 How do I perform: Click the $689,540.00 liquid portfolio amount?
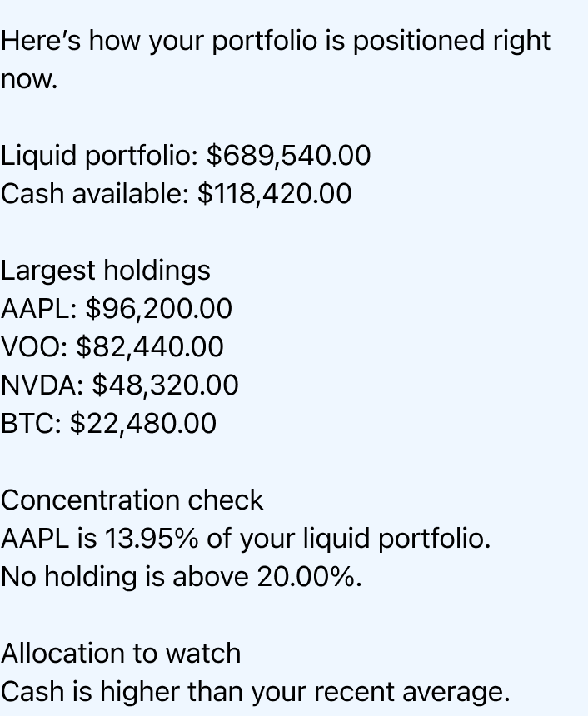[288, 156]
